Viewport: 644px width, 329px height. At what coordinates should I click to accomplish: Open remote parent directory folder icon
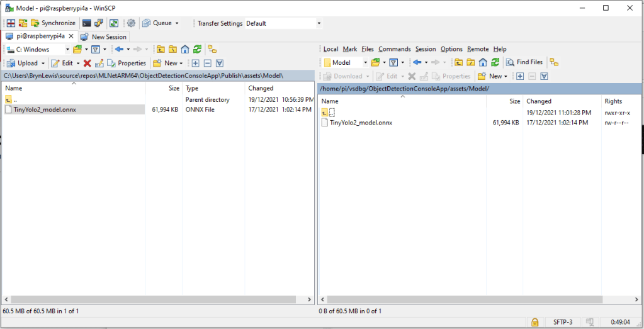click(458, 62)
